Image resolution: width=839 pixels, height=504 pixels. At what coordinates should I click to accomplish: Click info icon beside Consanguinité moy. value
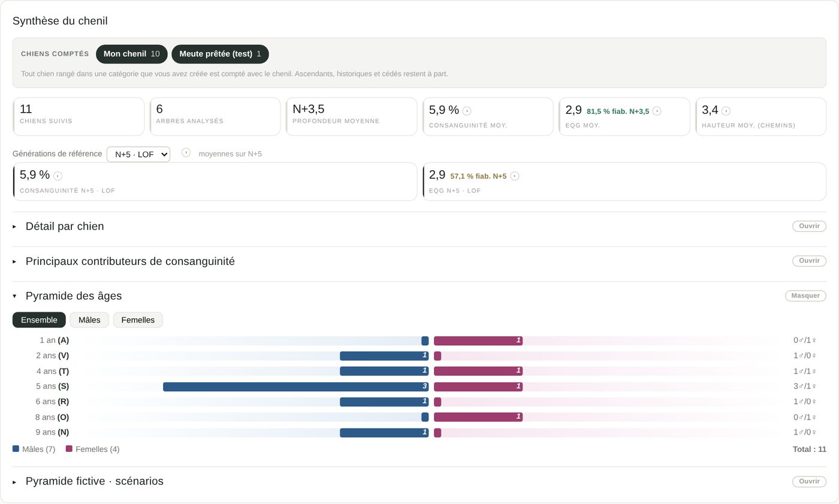[467, 111]
